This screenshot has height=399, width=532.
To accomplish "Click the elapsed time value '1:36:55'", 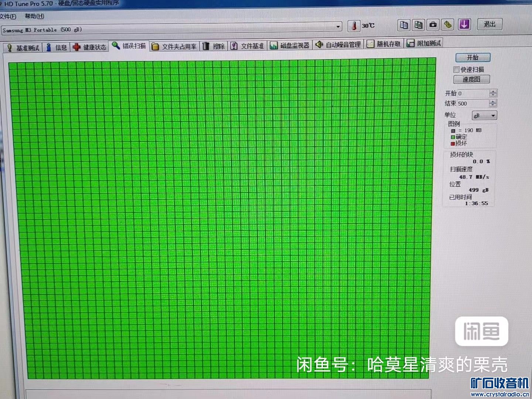I will 476,203.
